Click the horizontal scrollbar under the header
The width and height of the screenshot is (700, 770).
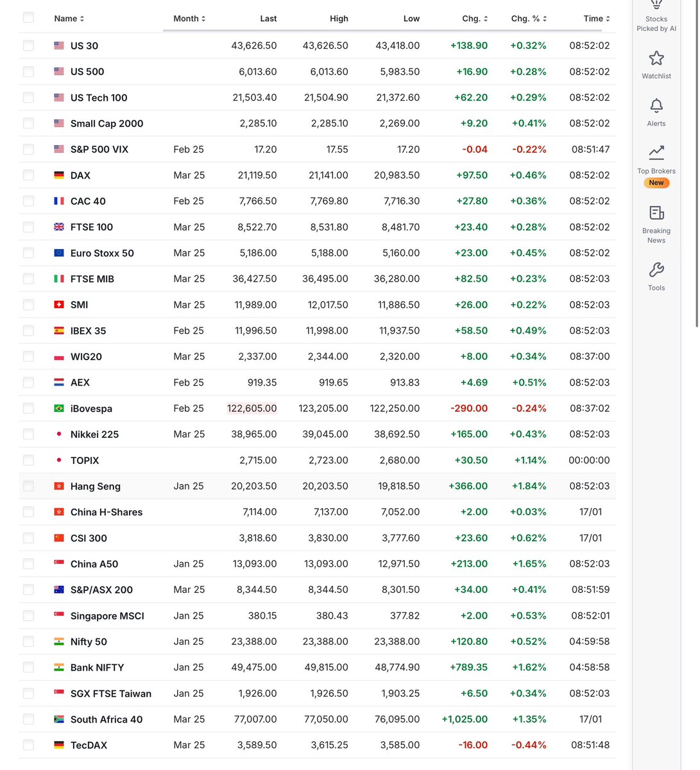pos(382,30)
